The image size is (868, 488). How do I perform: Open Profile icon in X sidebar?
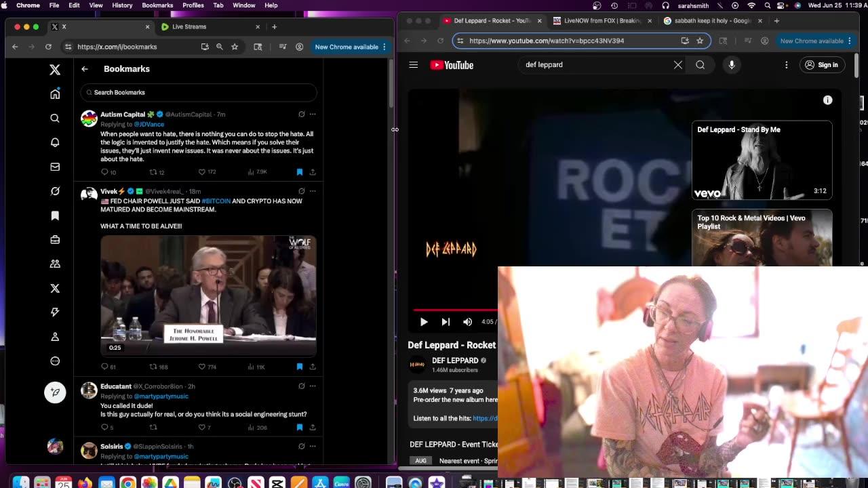[x=55, y=337]
